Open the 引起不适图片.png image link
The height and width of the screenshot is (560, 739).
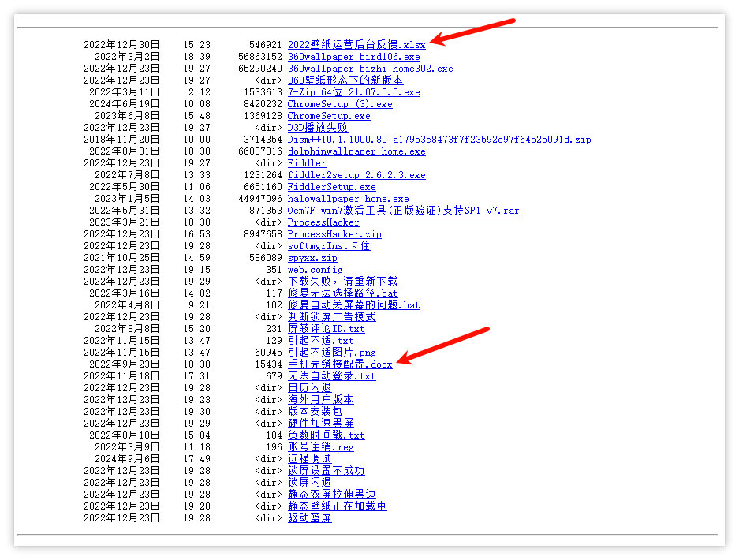coord(331,353)
